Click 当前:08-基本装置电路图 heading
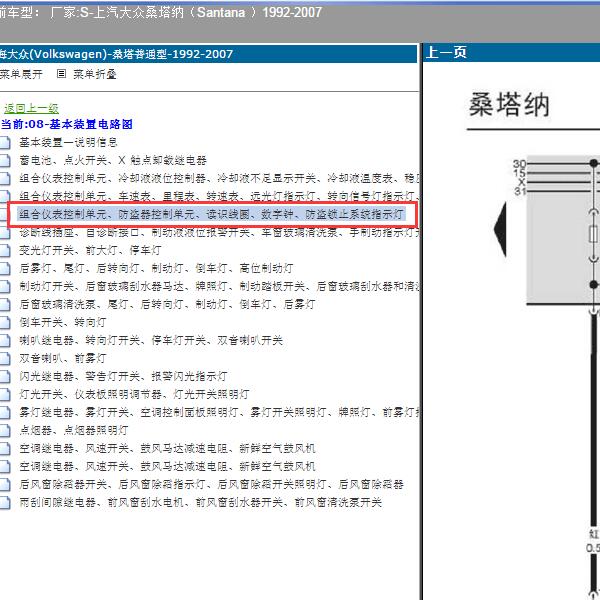The width and height of the screenshot is (600, 600). (67, 124)
